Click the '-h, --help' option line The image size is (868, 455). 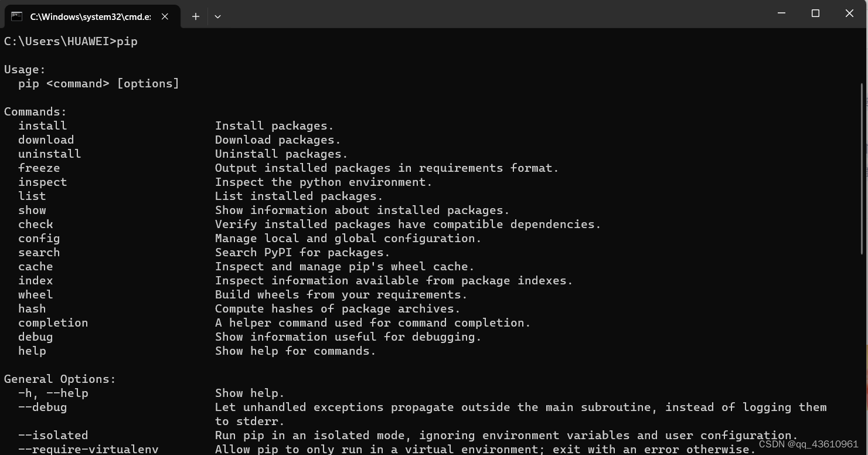(x=53, y=393)
